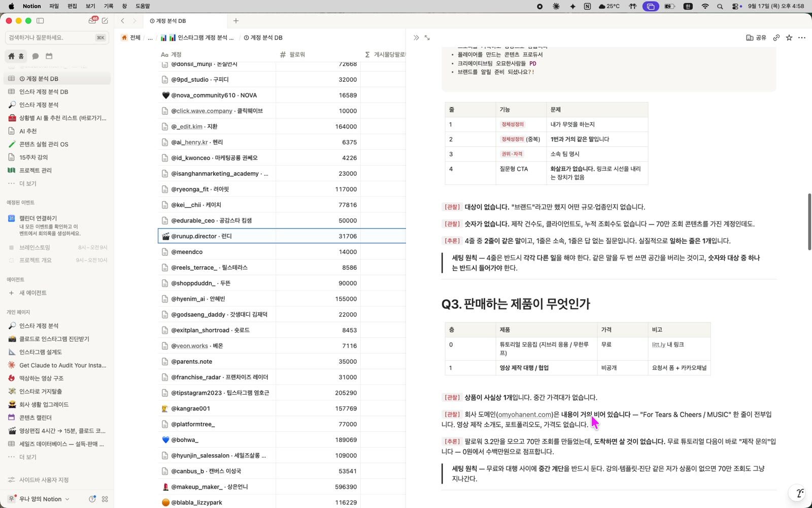Image resolution: width=812 pixels, height=508 pixels.
Task: Click the sidebar search field
Action: [57, 38]
